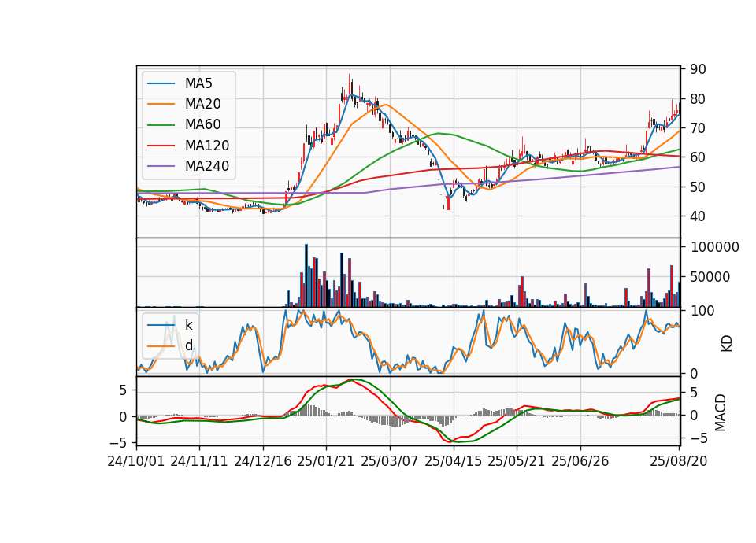This screenshot has width=756, height=543.
Task: Click the MA60 legend entry
Action: (183, 124)
